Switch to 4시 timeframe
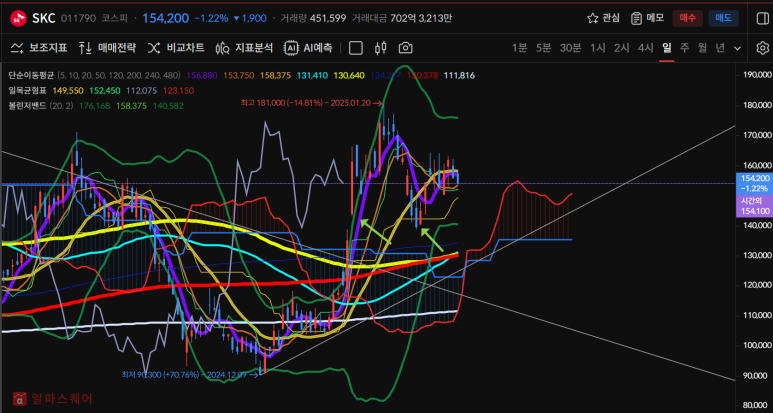Viewport: 773px width, 413px height. click(x=645, y=48)
